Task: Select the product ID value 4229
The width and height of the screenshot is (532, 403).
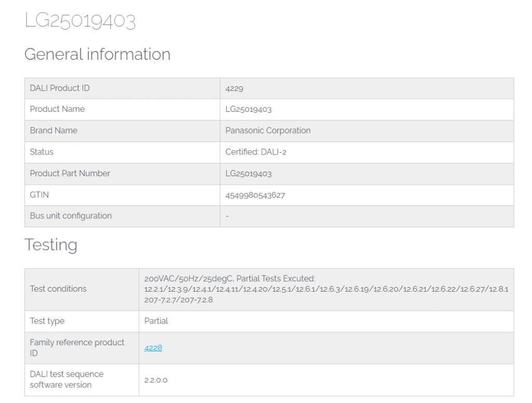Action: (x=234, y=88)
